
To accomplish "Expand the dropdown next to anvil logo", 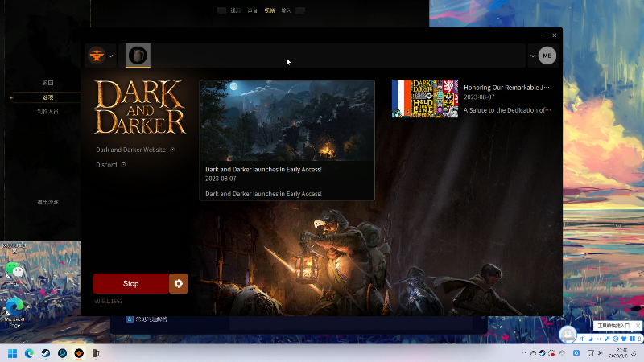I will [x=110, y=56].
